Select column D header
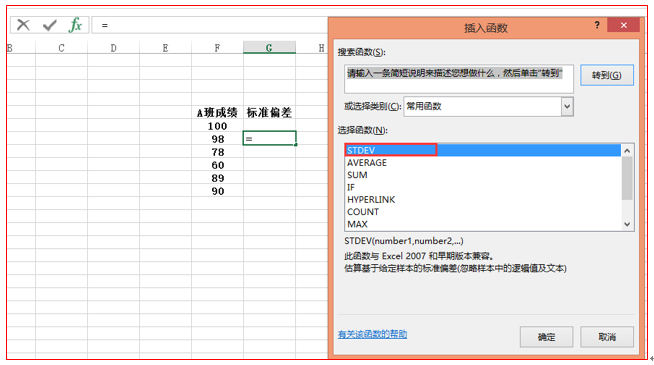The width and height of the screenshot is (654, 365). 113,48
